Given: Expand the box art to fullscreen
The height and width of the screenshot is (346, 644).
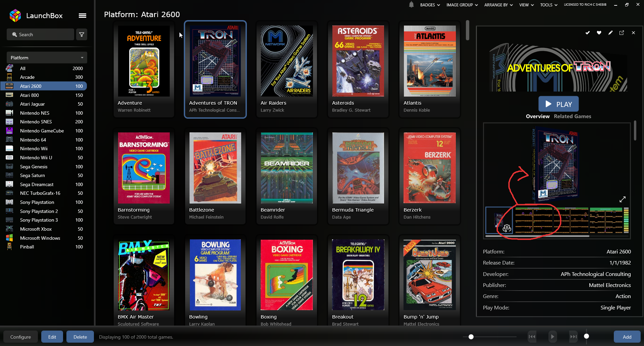Looking at the screenshot, I should (622, 199).
